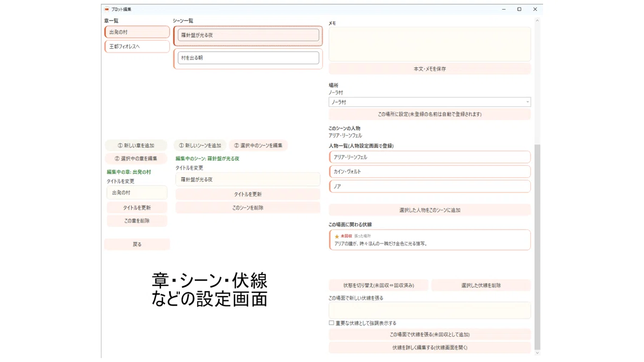644x362 pixels.
Task: Enable 重要な伏線として強調表示する checkbox
Action: click(331, 323)
